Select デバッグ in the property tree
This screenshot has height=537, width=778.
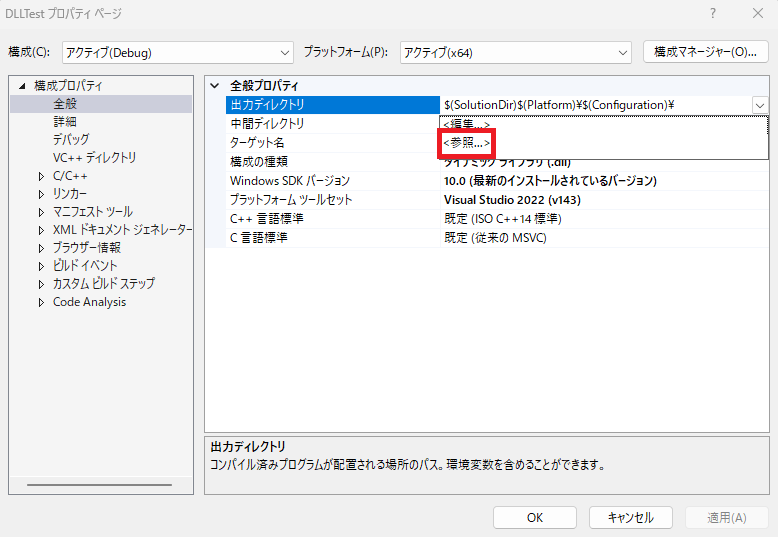(x=71, y=139)
